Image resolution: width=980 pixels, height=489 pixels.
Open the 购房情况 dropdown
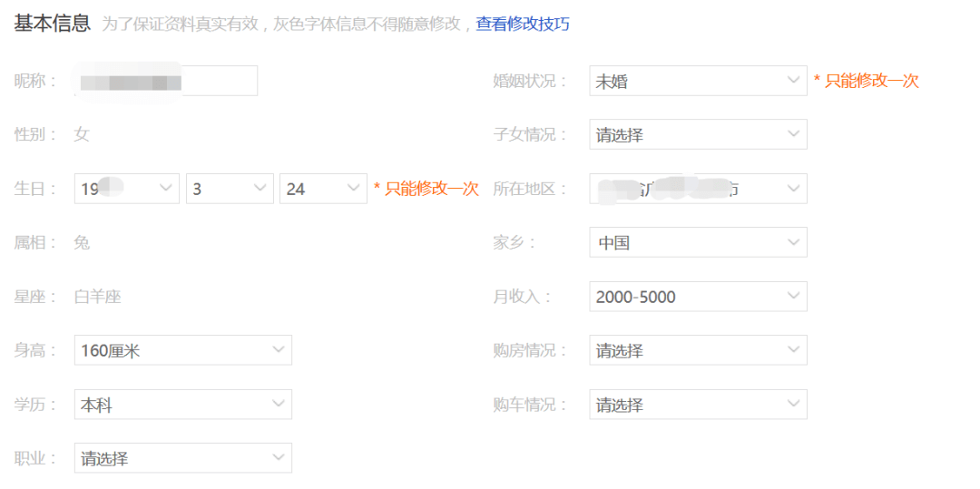(x=698, y=350)
